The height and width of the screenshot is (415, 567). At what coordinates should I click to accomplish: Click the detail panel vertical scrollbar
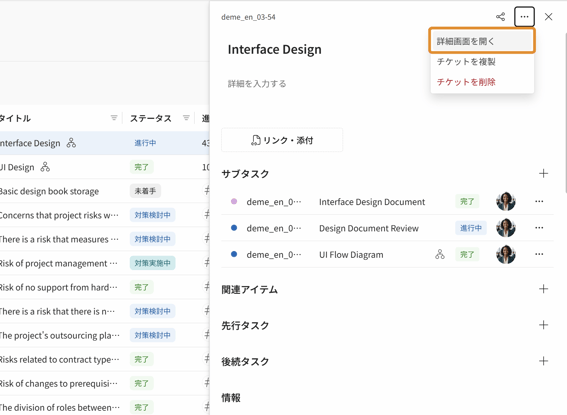565,112
